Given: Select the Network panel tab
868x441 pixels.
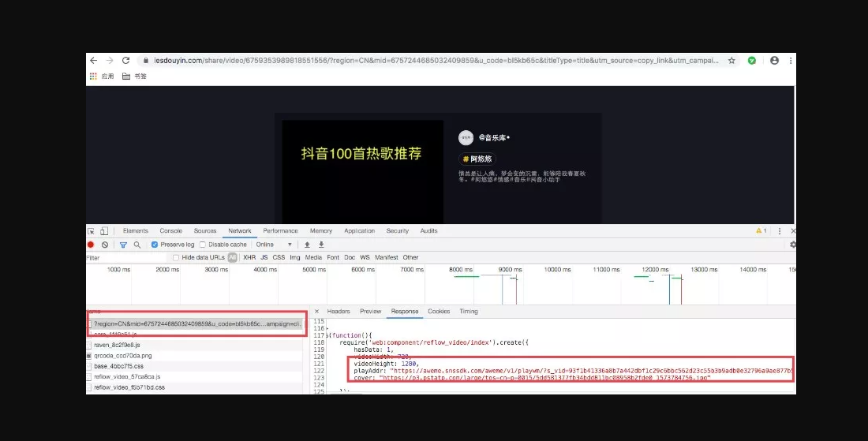Looking at the screenshot, I should click(x=240, y=230).
